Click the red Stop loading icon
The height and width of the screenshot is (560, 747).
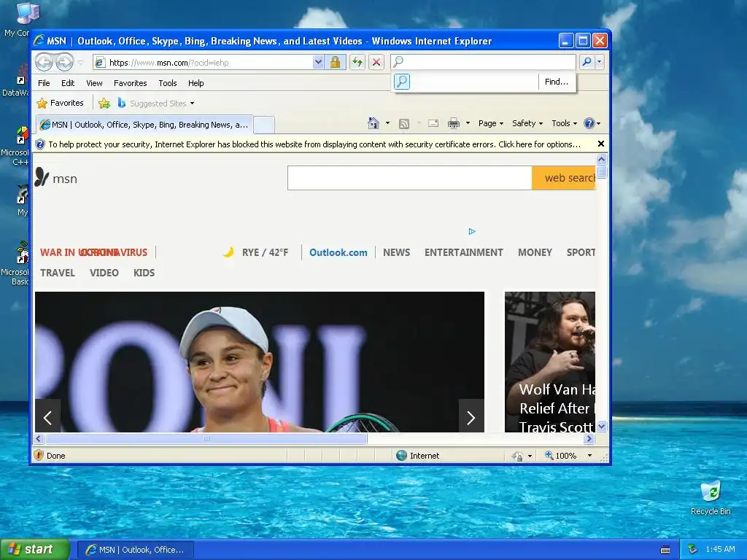(376, 62)
